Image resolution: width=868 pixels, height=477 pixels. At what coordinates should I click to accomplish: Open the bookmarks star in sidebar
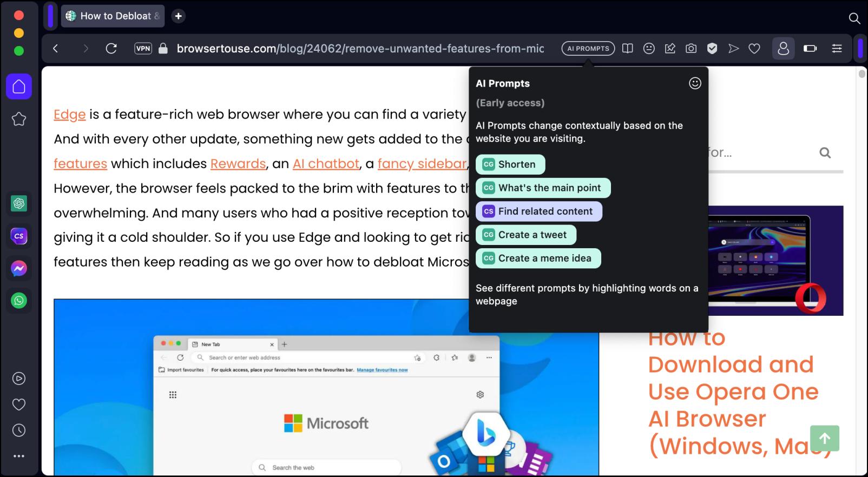[x=19, y=119]
